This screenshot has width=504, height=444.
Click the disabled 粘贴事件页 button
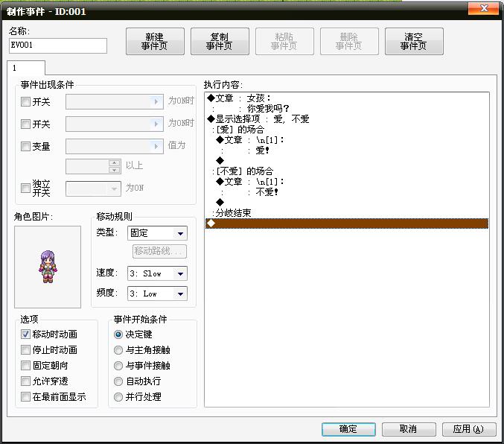[x=284, y=41]
